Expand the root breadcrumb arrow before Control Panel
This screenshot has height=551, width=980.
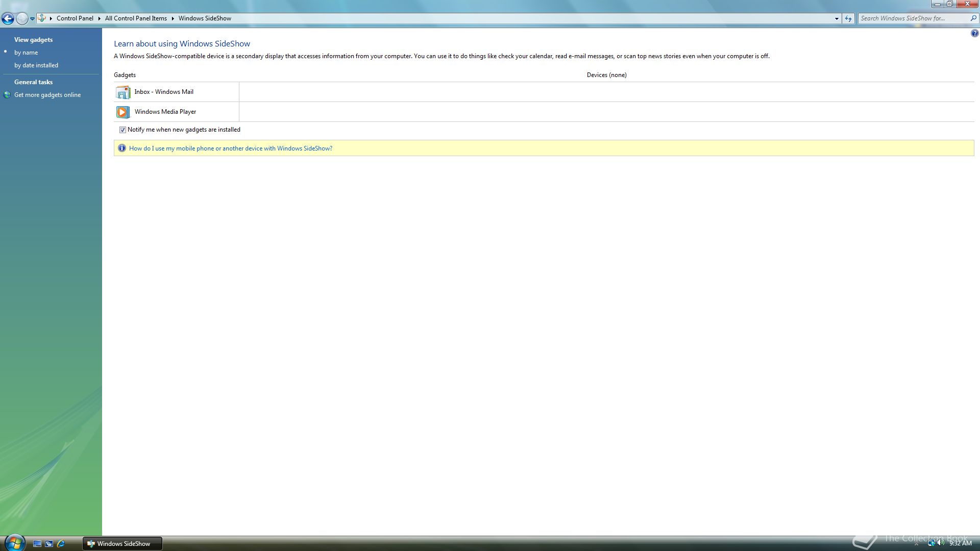coord(51,18)
